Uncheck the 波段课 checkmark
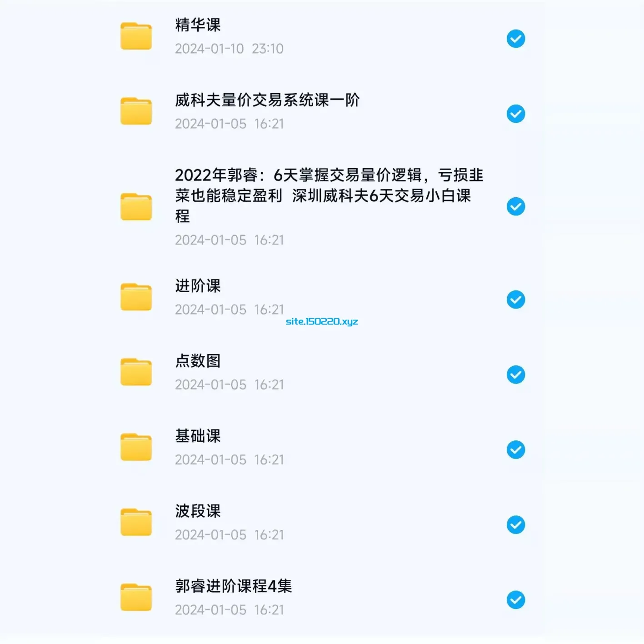 pos(516,525)
